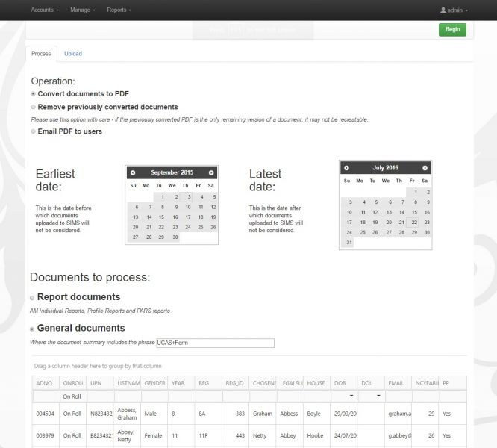Go to previous month in July 2016 calendar
Image resolution: width=497 pixels, height=448 pixels.
346,168
